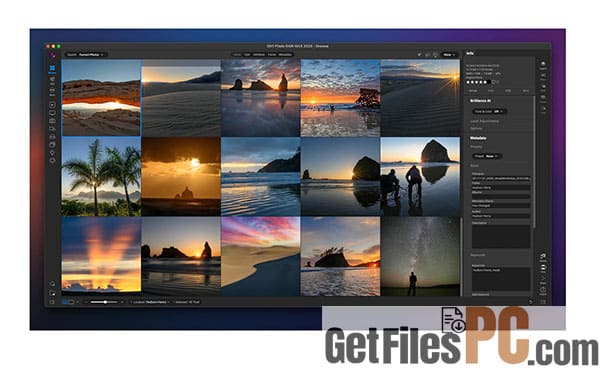This screenshot has height=368, width=600.
Task: Select the Date filter tab
Action: click(x=247, y=55)
